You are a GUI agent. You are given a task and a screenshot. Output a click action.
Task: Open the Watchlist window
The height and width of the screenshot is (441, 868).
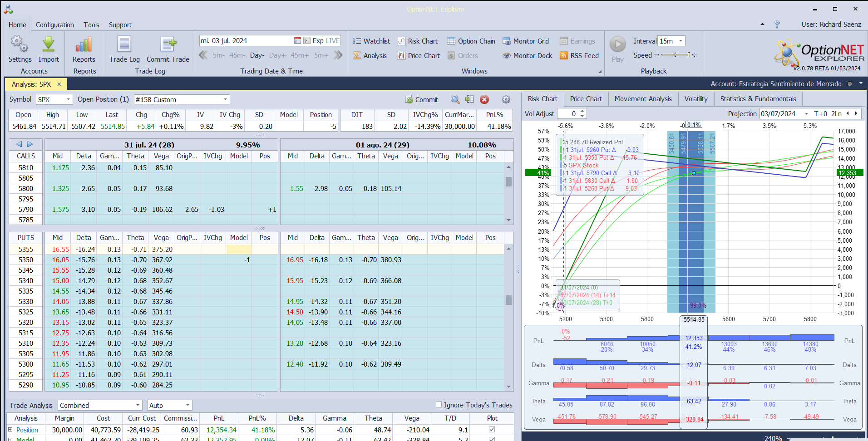pyautogui.click(x=371, y=41)
